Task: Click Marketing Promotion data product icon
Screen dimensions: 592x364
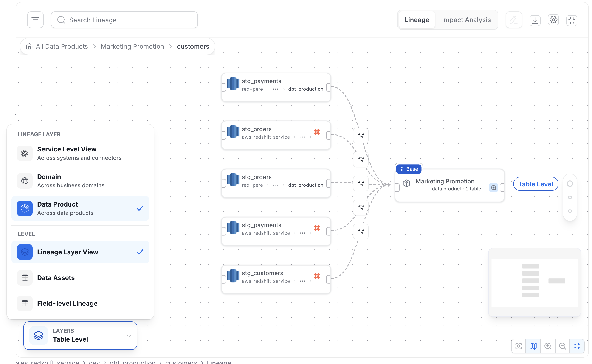Action: click(406, 183)
